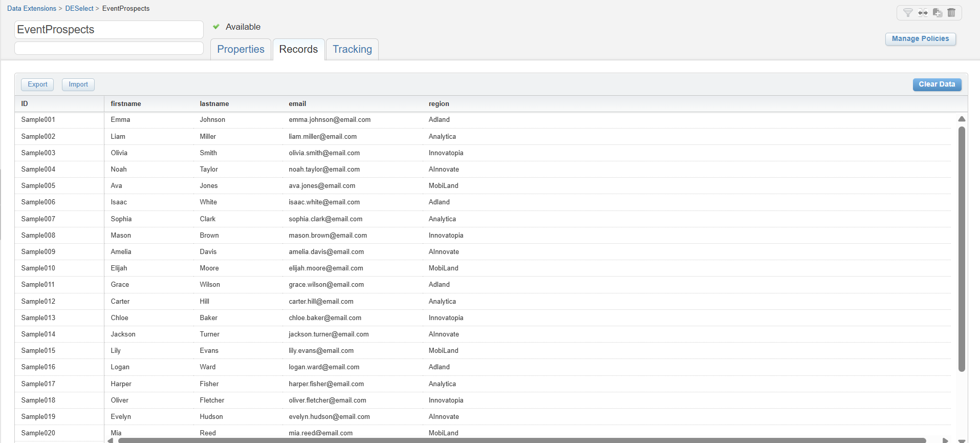Click the green Available checkmark icon
The image size is (980, 443).
click(x=216, y=27)
